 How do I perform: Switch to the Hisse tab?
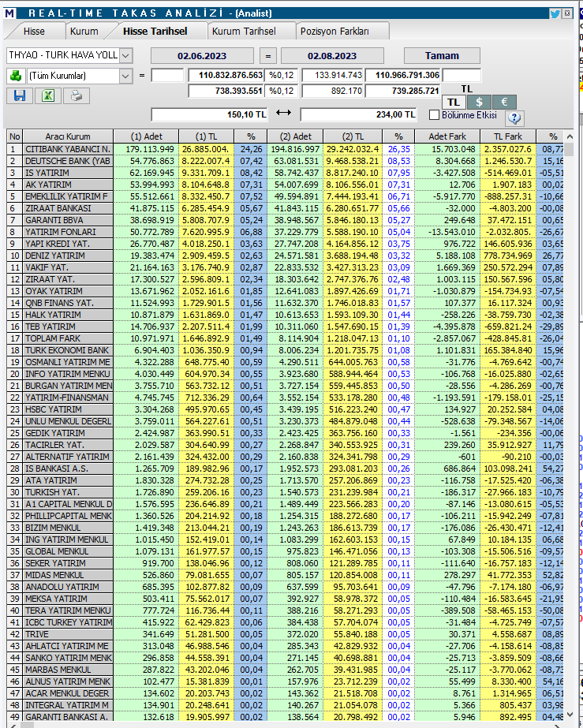(34, 31)
